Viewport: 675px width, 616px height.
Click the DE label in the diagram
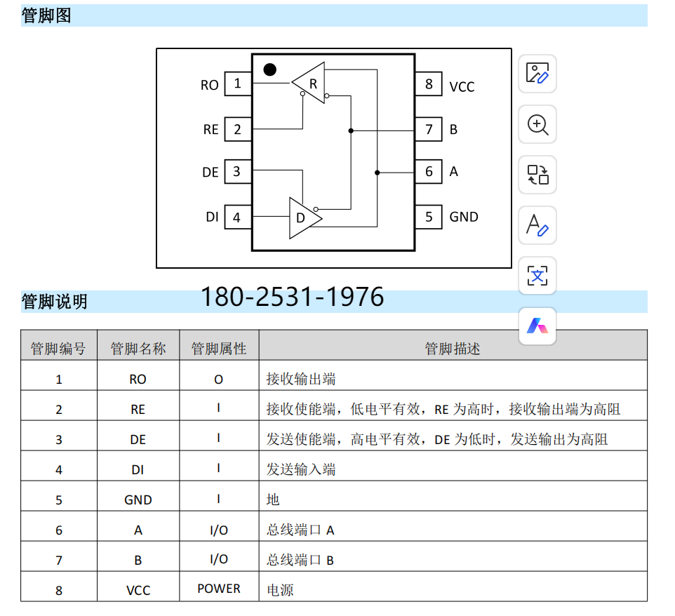[x=210, y=173]
